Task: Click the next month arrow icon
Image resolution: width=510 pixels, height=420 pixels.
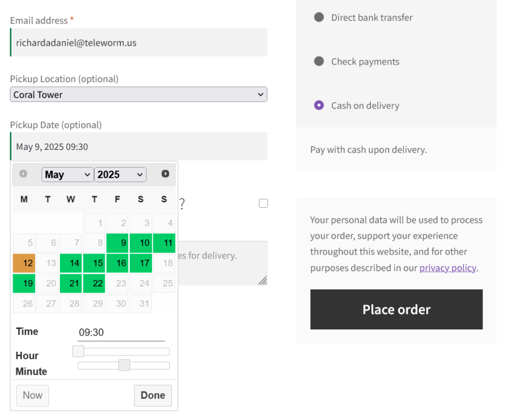Action: 165,174
